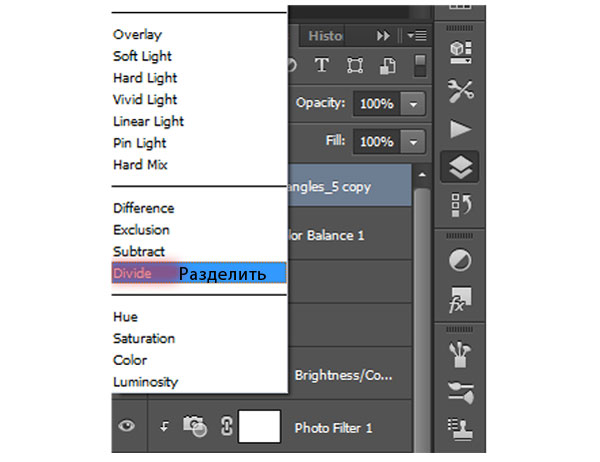Open the Styles fx panel icon
This screenshot has width=600, height=462.
[460, 298]
